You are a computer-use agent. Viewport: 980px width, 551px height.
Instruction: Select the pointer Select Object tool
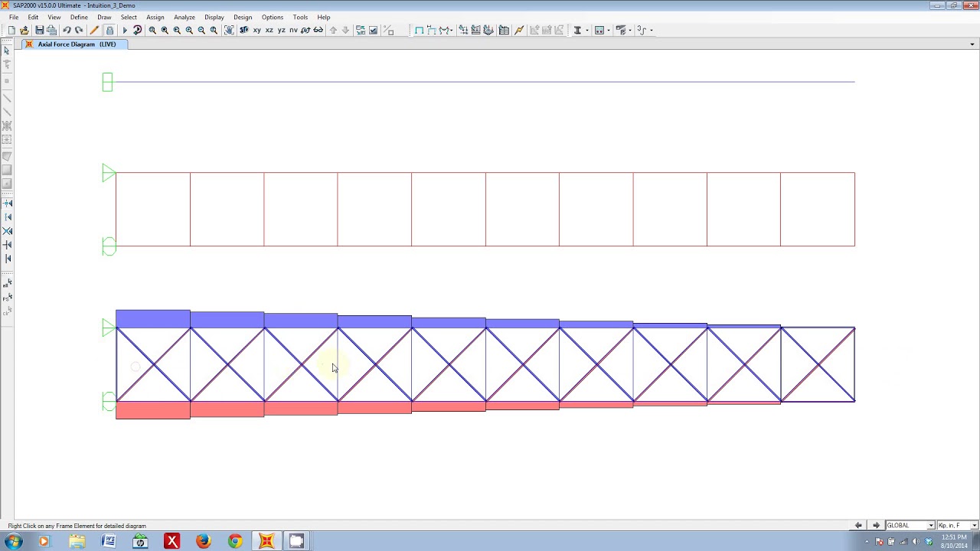[6, 51]
